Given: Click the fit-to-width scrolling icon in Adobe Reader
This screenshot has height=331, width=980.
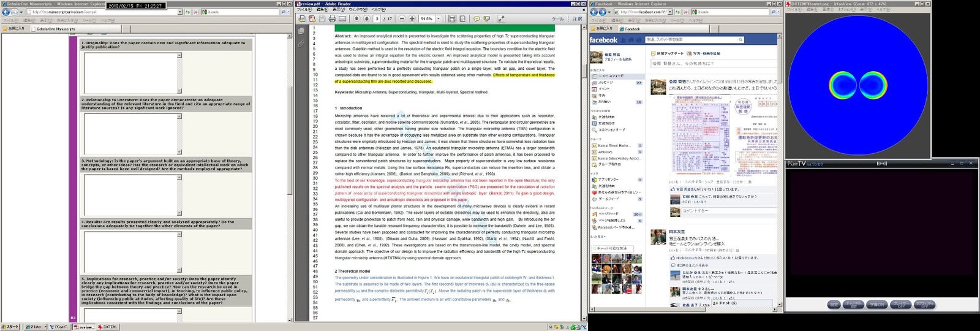Looking at the screenshot, I should tap(452, 19).
